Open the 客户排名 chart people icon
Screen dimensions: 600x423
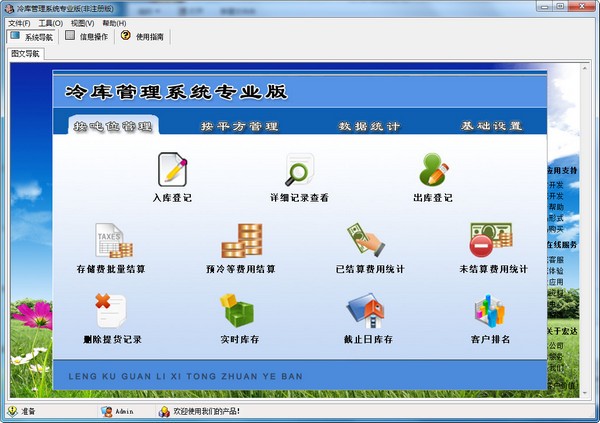click(x=490, y=311)
